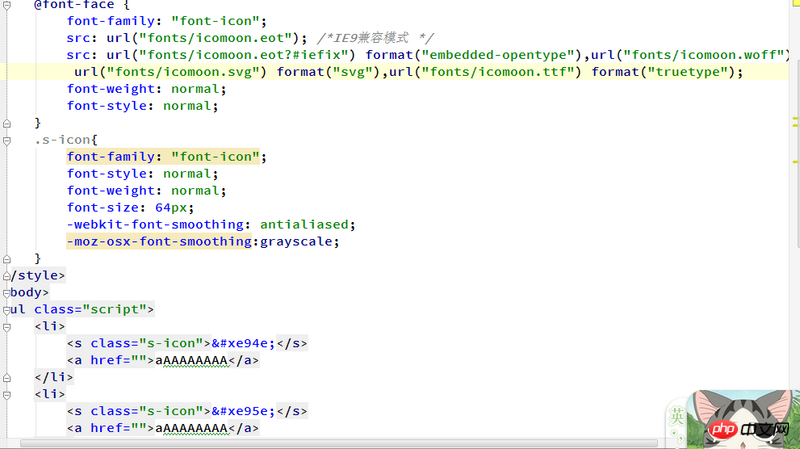This screenshot has height=449, width=800.
Task: Click the "英" input method indicator
Action: 677,417
